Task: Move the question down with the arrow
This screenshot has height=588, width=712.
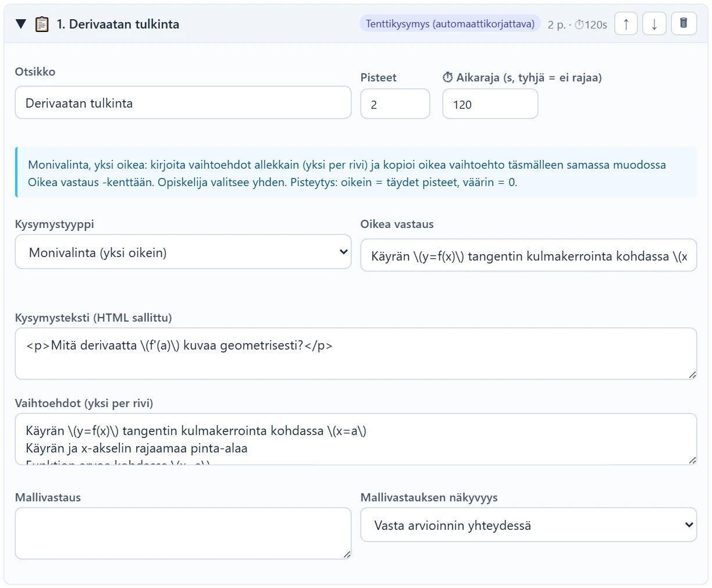Action: click(654, 24)
